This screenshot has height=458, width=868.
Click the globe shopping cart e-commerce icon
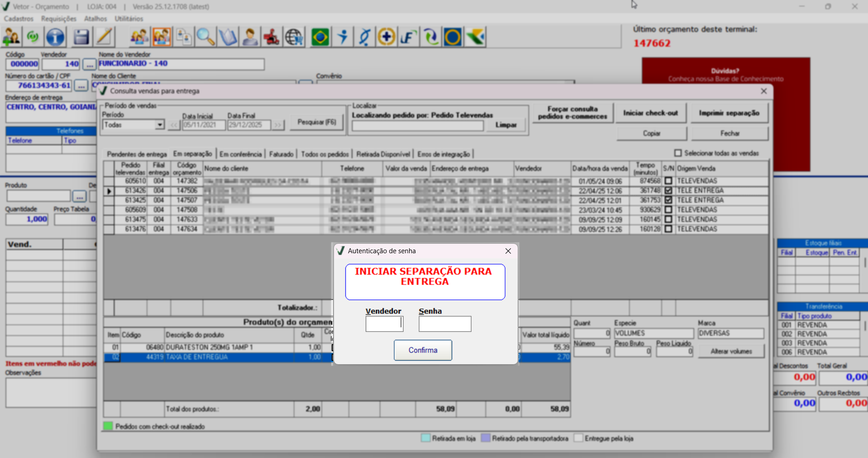294,37
